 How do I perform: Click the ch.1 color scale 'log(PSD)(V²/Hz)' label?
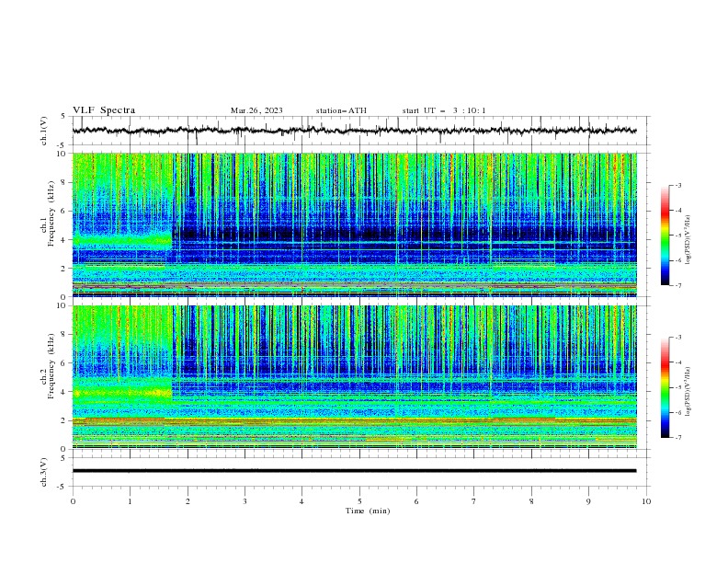click(688, 239)
